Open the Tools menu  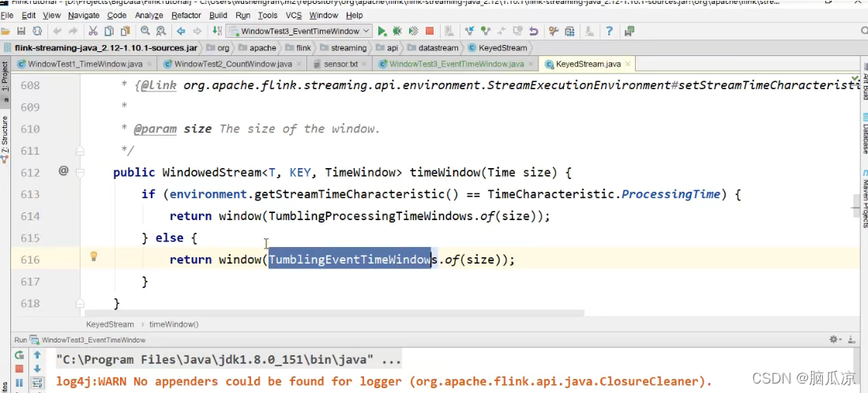[x=268, y=16]
